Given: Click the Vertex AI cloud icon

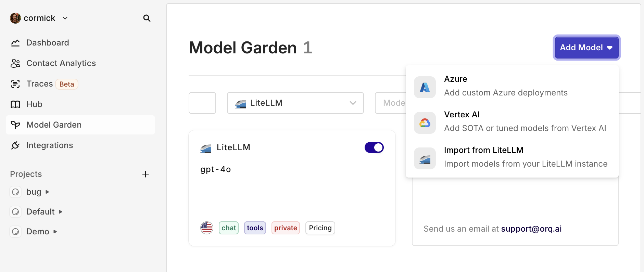Looking at the screenshot, I should coord(425,123).
